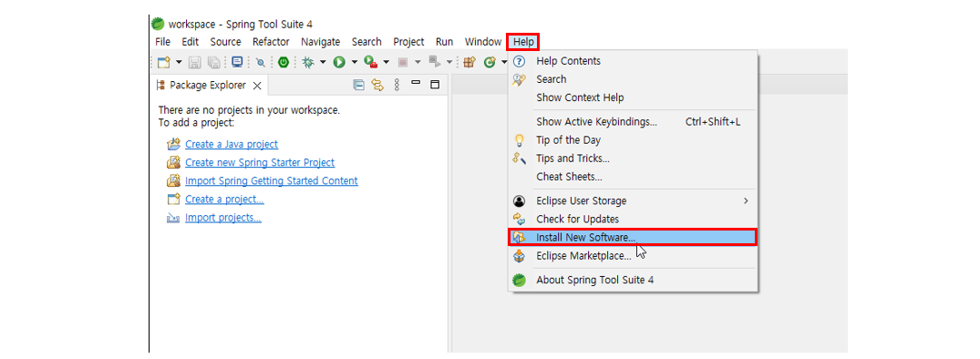Select About Spring Tool Suite 4
980x359 pixels.
click(x=633, y=280)
